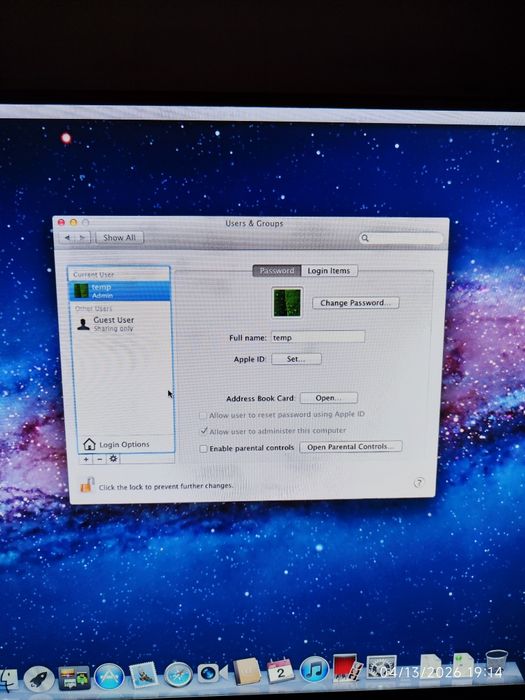This screenshot has height=700, width=525.
Task: Launch iTunes from the Dock
Action: tap(314, 670)
